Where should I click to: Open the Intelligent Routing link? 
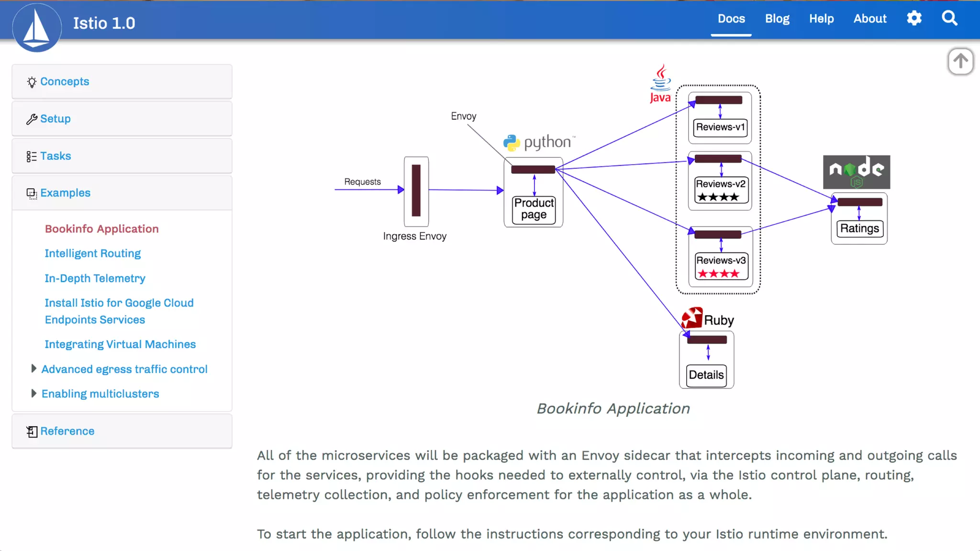[x=92, y=253]
